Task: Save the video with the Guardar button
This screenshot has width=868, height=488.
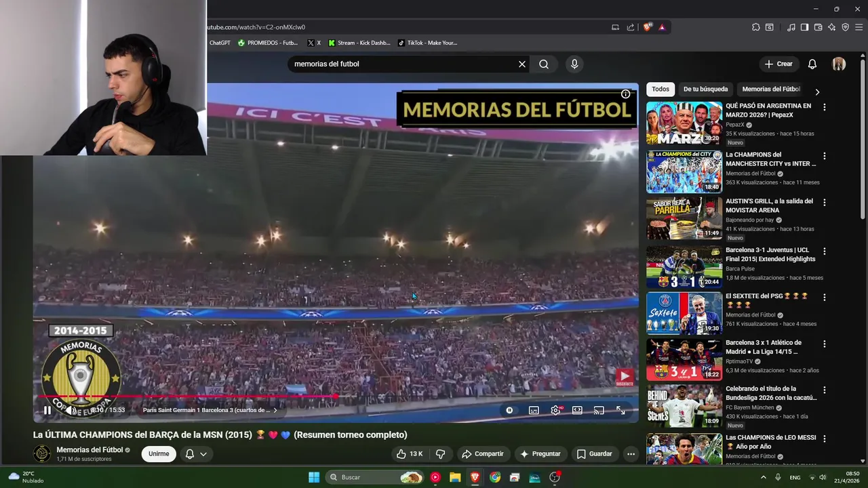Action: 594,453
